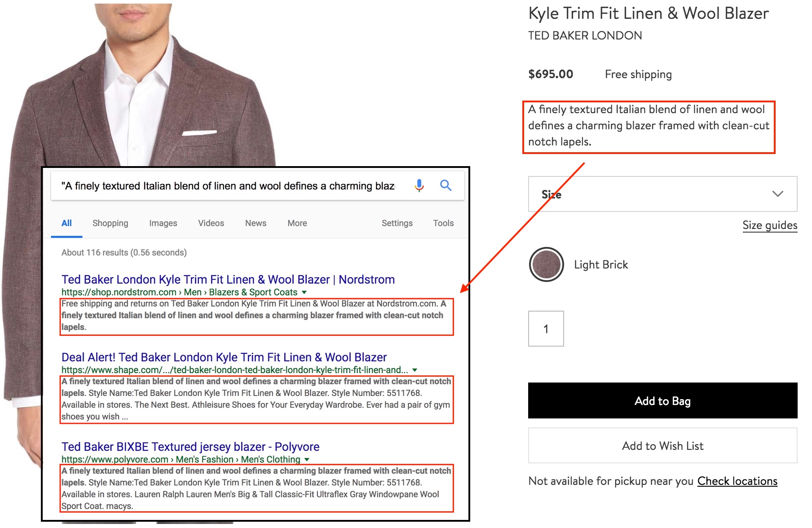Click the product description about Italian linen blend
Image resolution: width=812 pixels, height=528 pixels.
(x=649, y=126)
